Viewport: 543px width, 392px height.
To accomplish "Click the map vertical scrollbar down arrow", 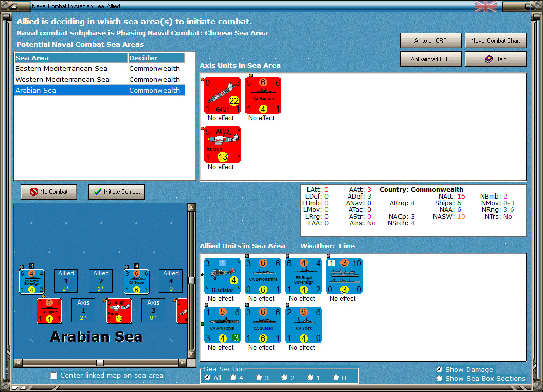I will click(191, 354).
